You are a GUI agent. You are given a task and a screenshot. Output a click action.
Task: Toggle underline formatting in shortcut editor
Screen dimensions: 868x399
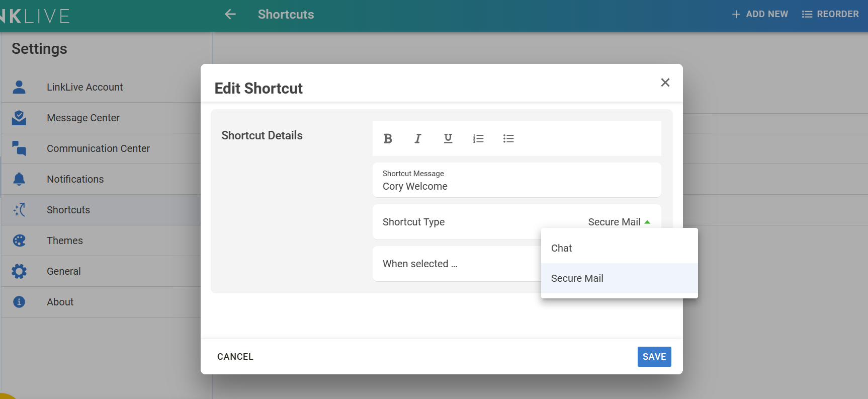coord(448,138)
